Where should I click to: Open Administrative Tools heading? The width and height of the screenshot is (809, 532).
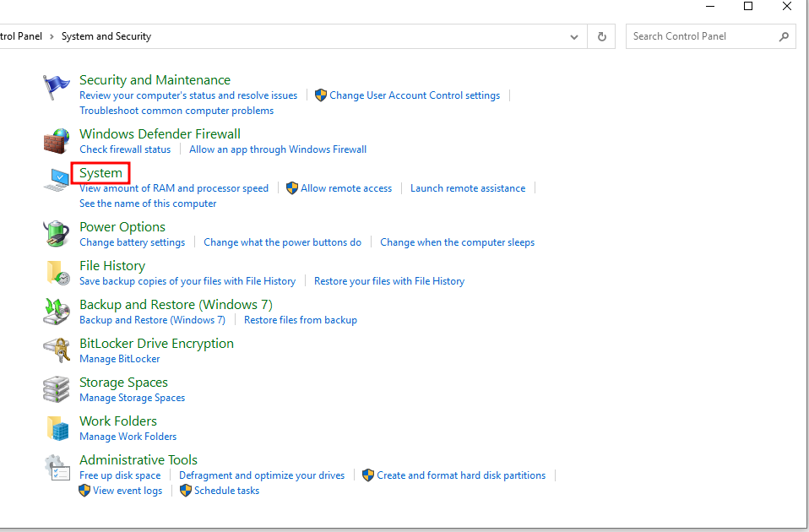[138, 459]
